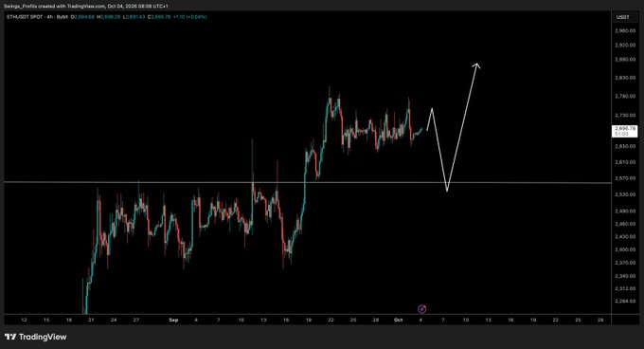Click the 2,780.00 price axis label
Viewport: 644px width, 349px height.
pyautogui.click(x=625, y=96)
